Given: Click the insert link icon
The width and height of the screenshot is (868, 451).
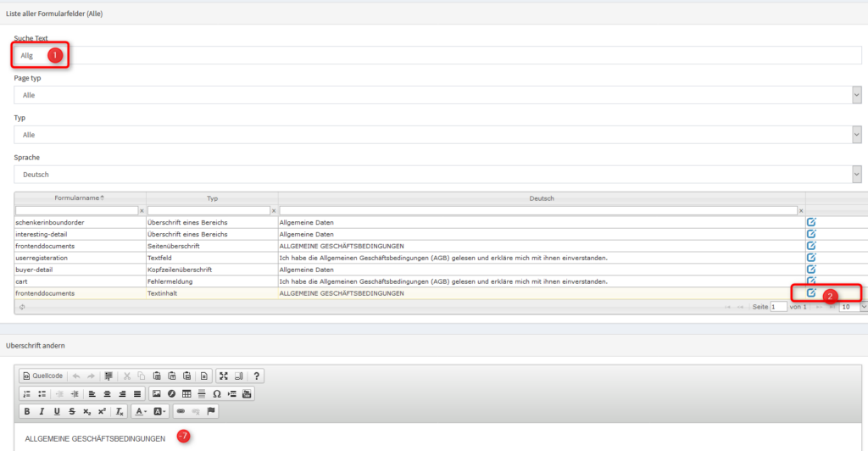Looking at the screenshot, I should (x=180, y=411).
